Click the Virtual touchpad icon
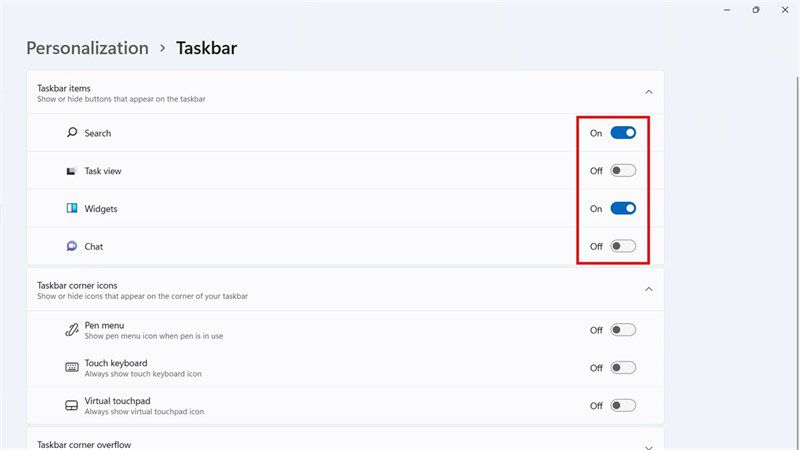The height and width of the screenshot is (450, 800). click(x=72, y=405)
